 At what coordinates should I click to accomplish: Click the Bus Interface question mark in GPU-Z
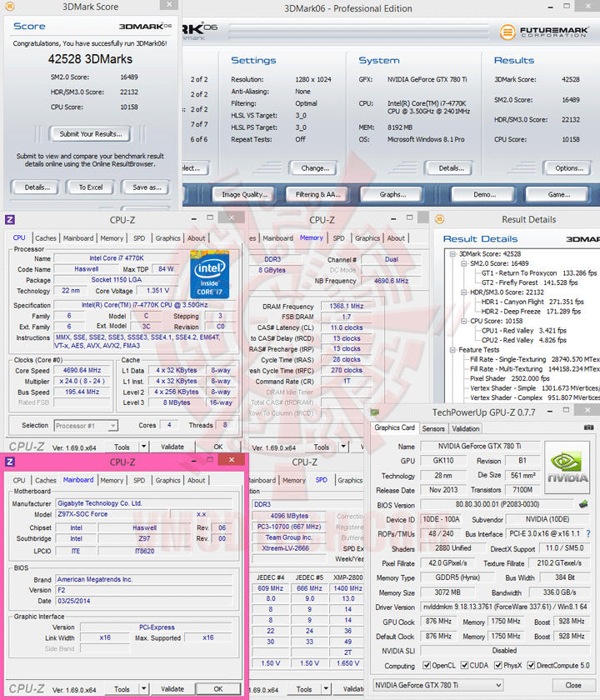[588, 533]
